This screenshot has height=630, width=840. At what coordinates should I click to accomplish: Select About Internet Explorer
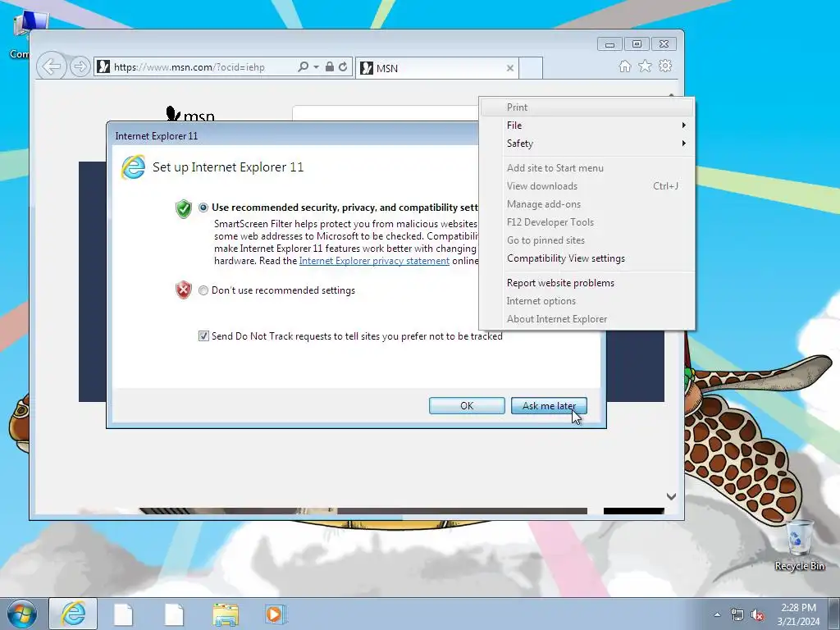[x=587, y=319]
